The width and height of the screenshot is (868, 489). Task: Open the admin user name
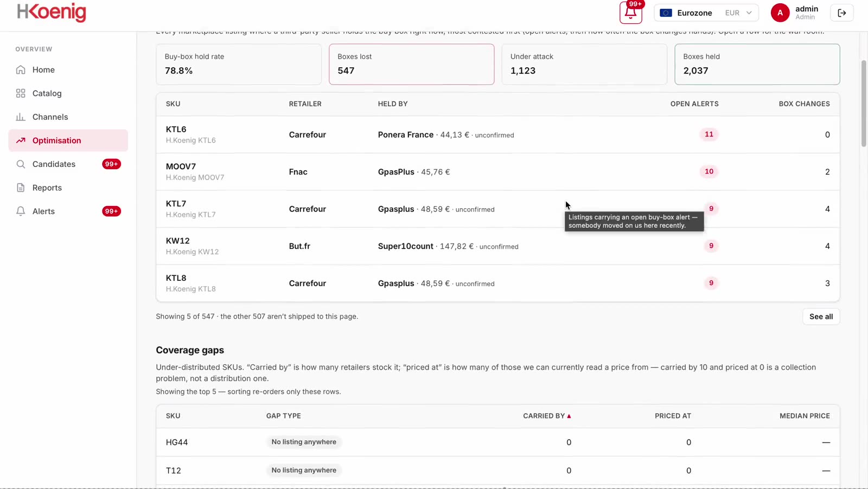tap(807, 9)
